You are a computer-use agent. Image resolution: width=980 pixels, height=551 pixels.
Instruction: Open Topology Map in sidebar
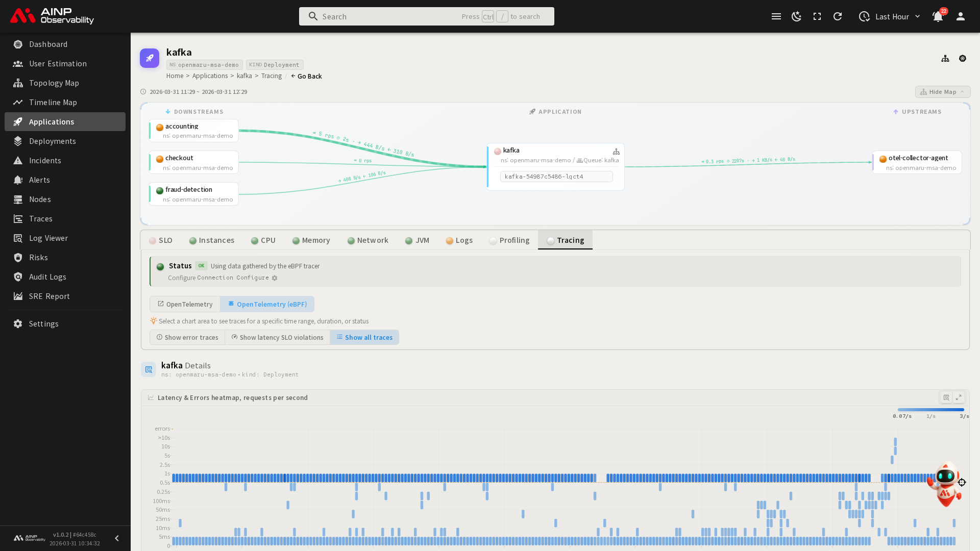[x=54, y=83]
